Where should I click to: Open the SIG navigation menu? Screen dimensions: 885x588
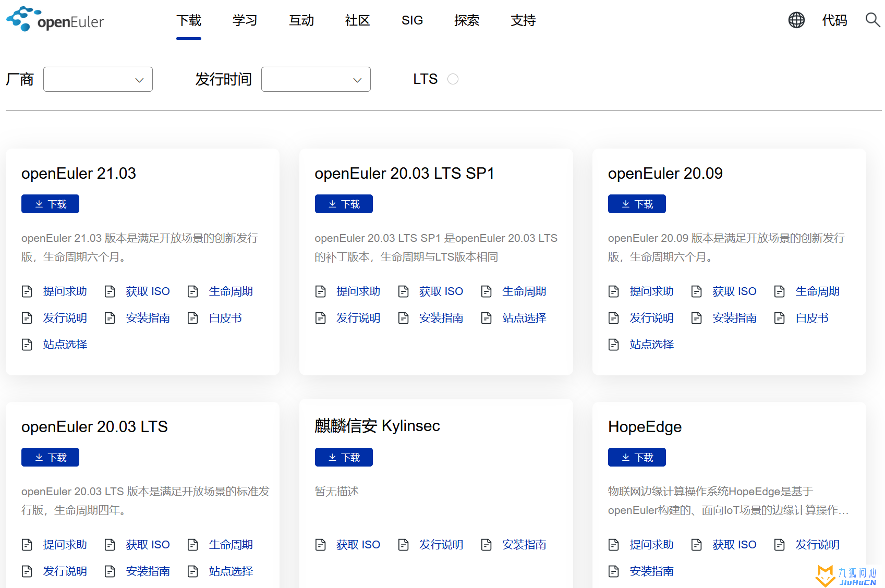pos(412,20)
